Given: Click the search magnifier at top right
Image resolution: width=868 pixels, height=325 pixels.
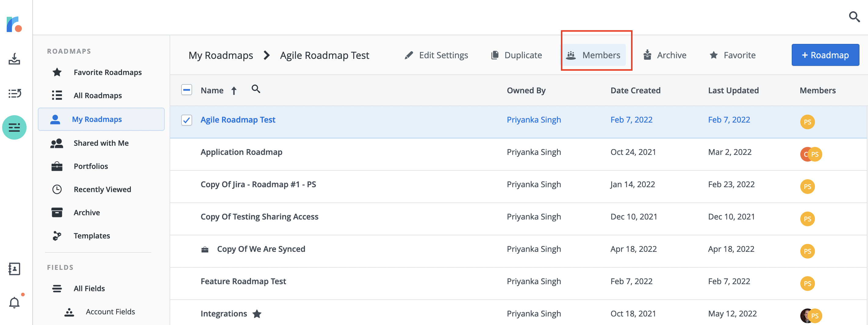Looking at the screenshot, I should click(x=854, y=16).
